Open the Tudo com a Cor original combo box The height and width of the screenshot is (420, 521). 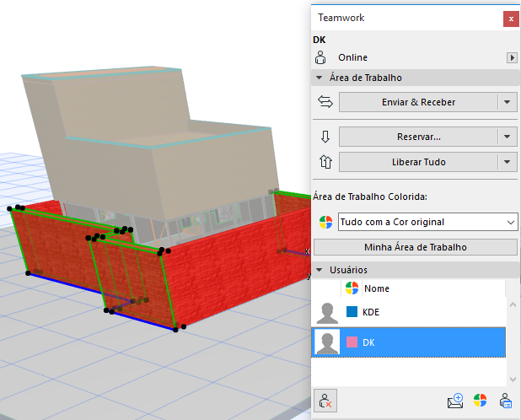427,222
